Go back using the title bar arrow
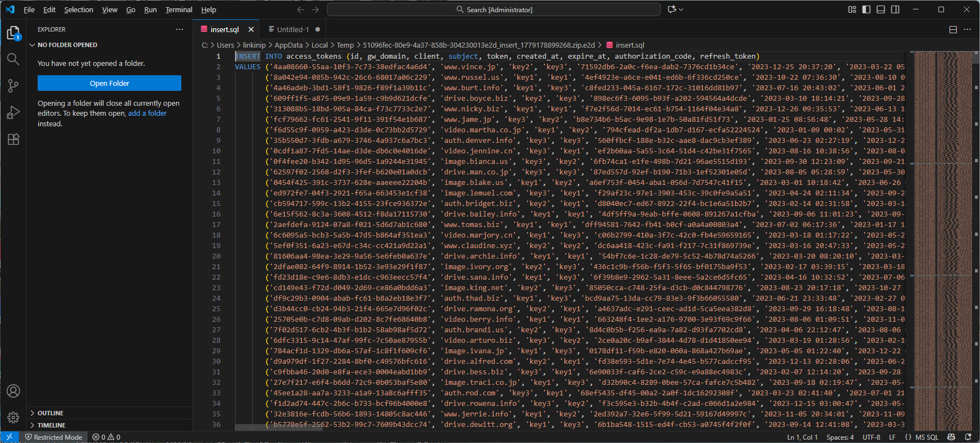The image size is (980, 443). [300, 9]
